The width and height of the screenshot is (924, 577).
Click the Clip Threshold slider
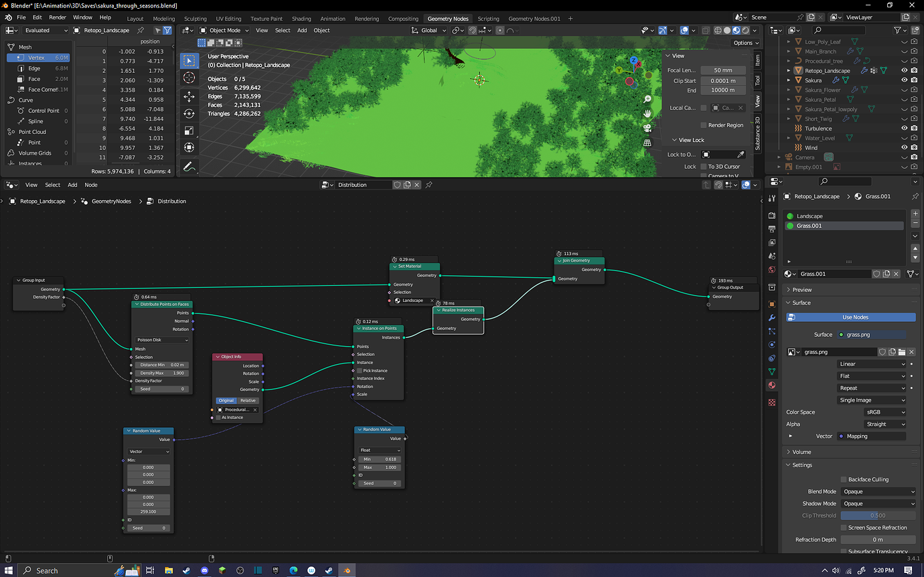878,515
